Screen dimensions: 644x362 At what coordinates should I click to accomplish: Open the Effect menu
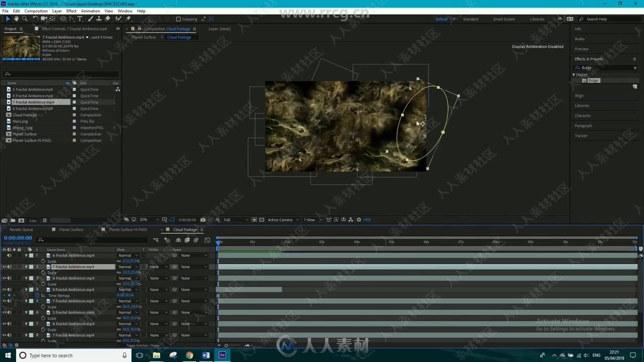click(x=71, y=11)
